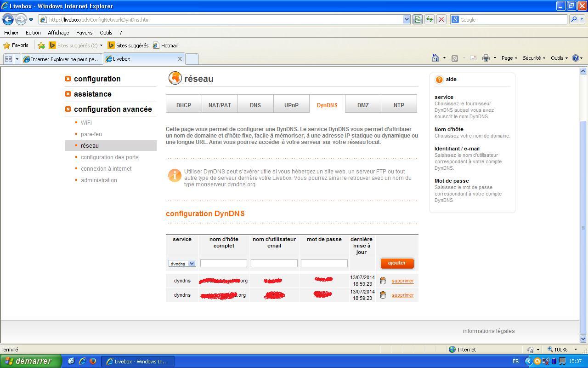Click the trash icon in first dyndns row
This screenshot has width=588, height=368.
click(383, 281)
